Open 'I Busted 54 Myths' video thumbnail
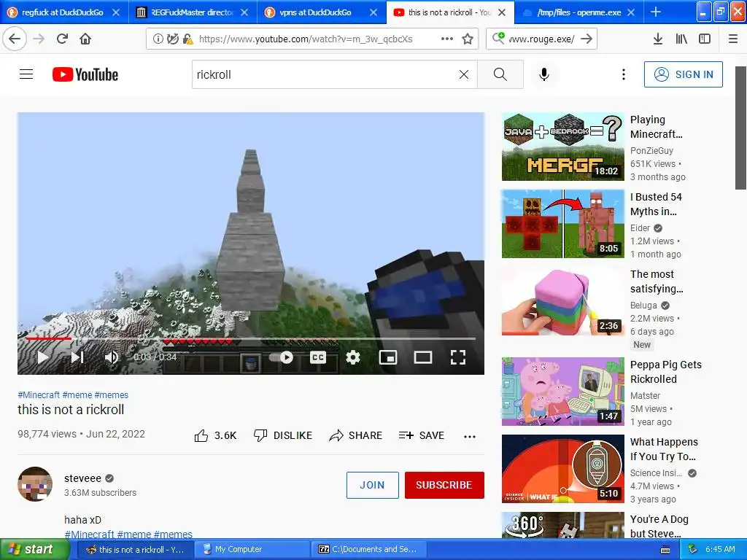747x560 pixels. click(562, 224)
